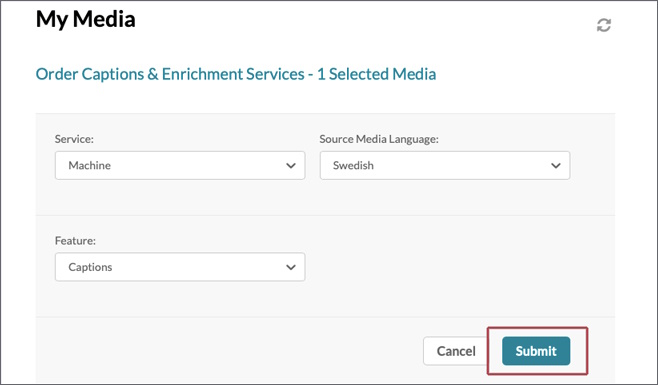Select the Swedish value text
The image size is (658, 385).
point(353,165)
